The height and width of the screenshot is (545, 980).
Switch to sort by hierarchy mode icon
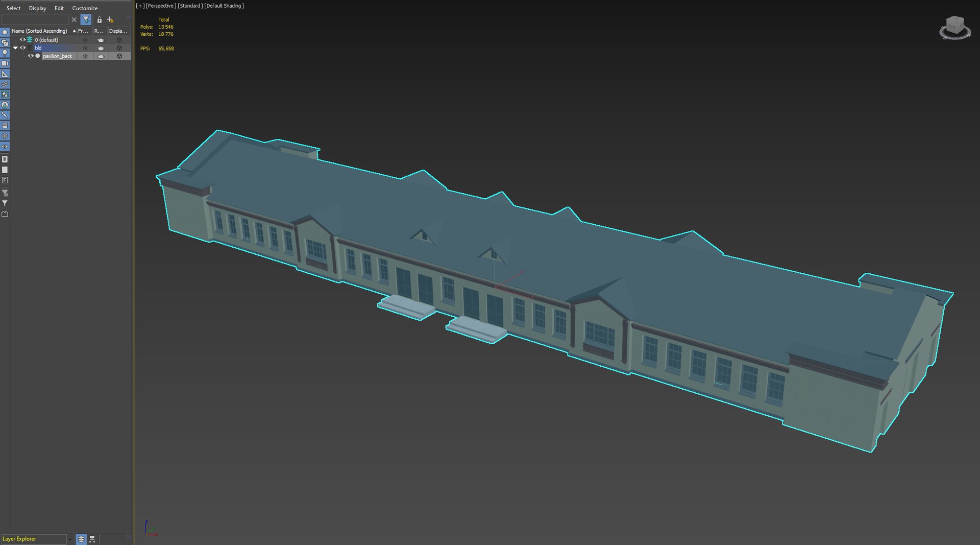[92, 539]
